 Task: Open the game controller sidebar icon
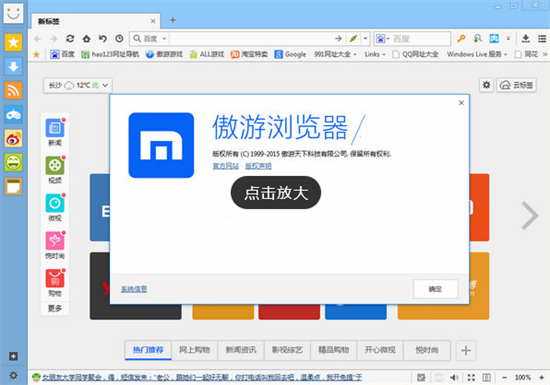coord(13,114)
